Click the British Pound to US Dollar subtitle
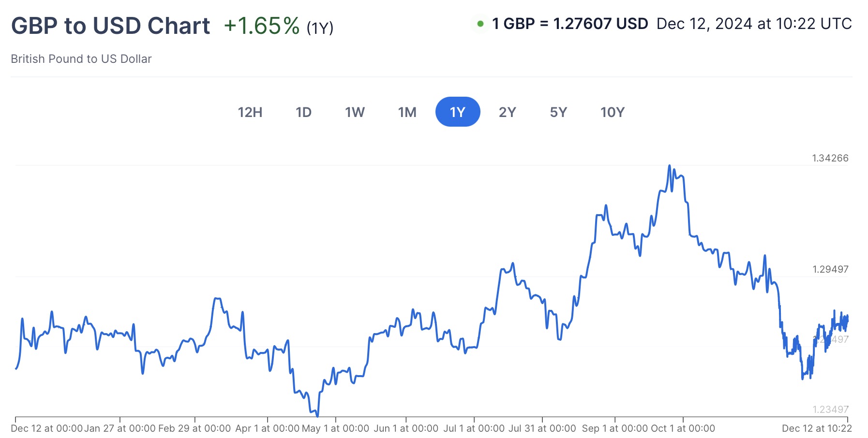Image resolution: width=868 pixels, height=438 pixels. pyautogui.click(x=81, y=59)
